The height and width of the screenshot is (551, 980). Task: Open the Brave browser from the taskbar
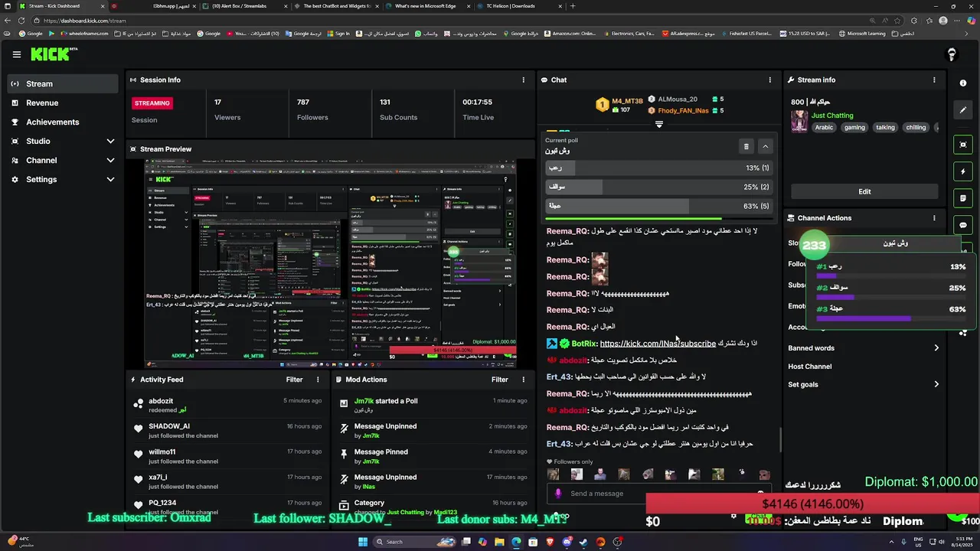tap(550, 542)
